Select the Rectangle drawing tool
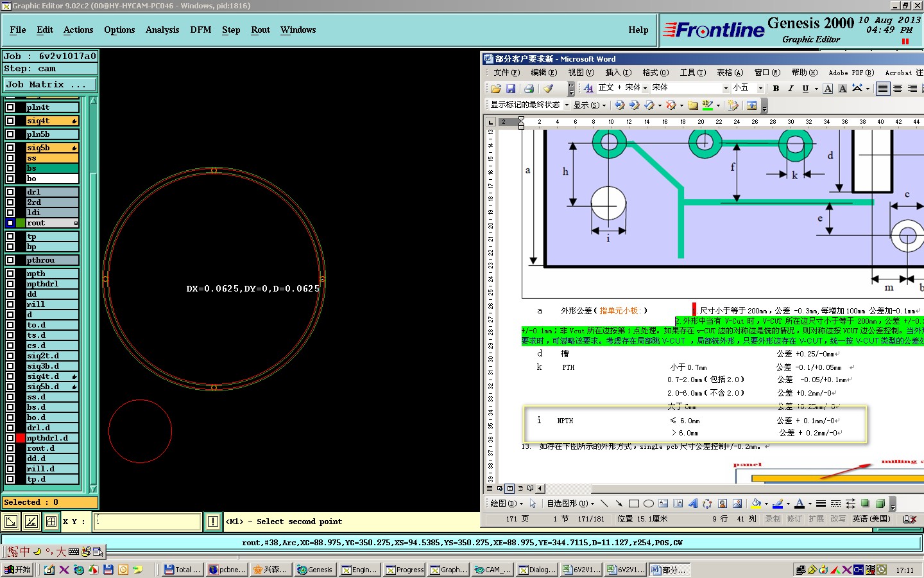 tap(634, 504)
